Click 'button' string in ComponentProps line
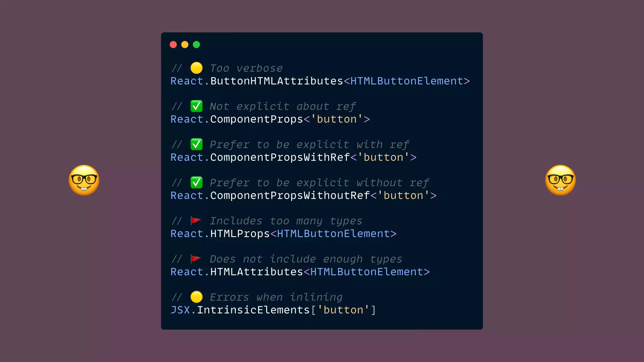 (x=337, y=119)
